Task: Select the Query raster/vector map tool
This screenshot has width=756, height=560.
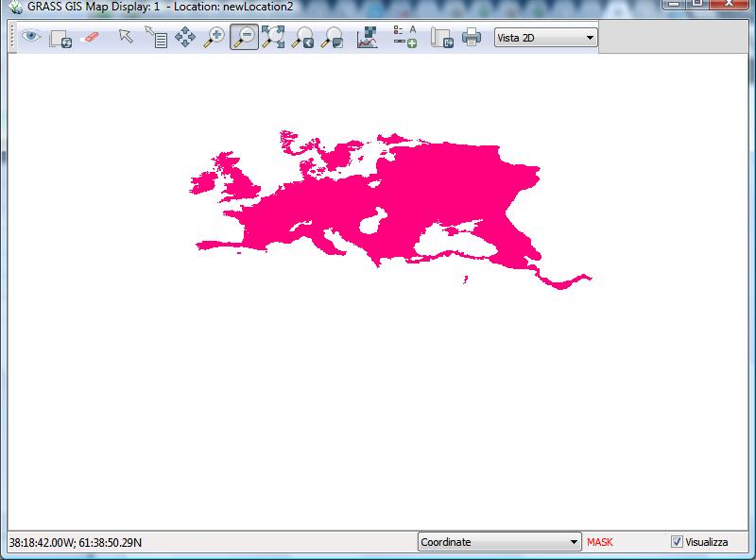Action: (156, 37)
